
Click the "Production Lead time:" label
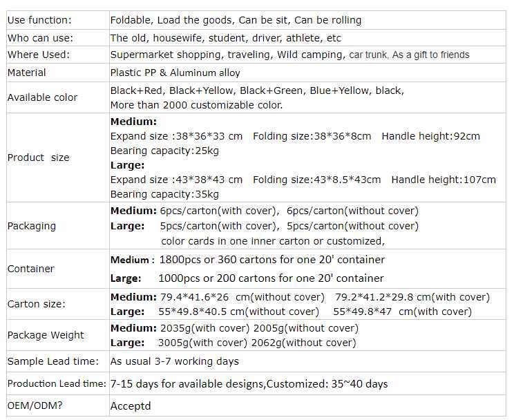click(x=57, y=383)
